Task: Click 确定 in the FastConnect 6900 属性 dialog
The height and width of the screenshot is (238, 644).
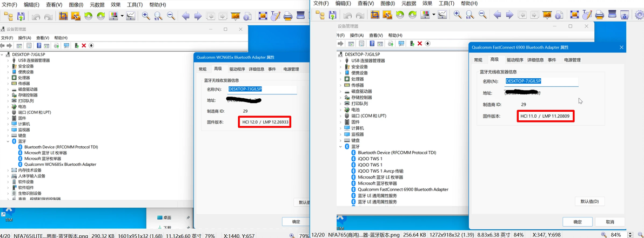Action: (x=578, y=222)
